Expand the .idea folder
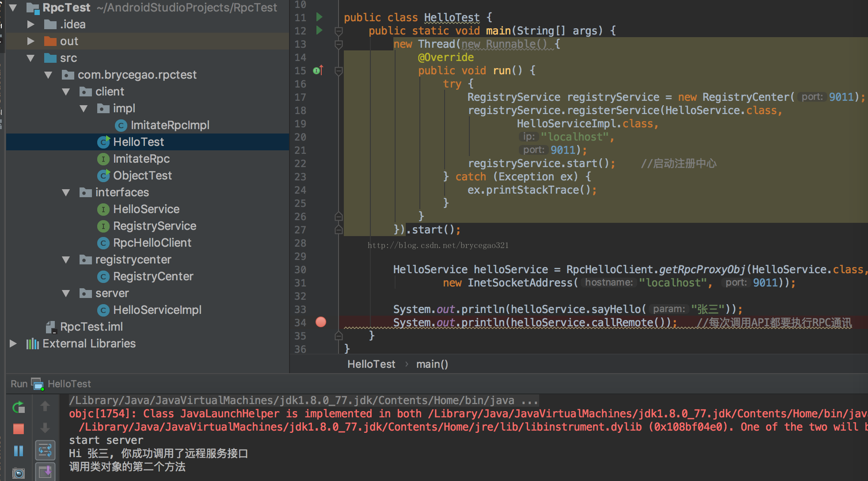 tap(31, 24)
